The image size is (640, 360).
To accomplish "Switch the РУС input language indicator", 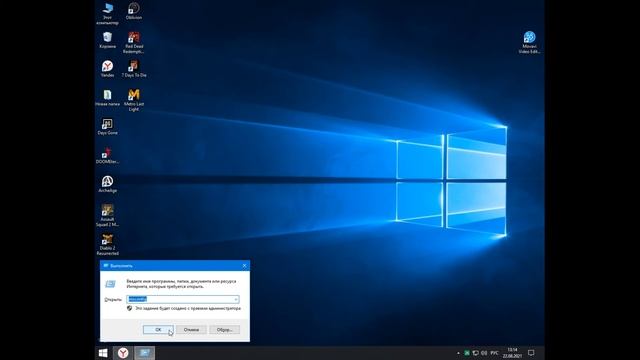I will 494,353.
